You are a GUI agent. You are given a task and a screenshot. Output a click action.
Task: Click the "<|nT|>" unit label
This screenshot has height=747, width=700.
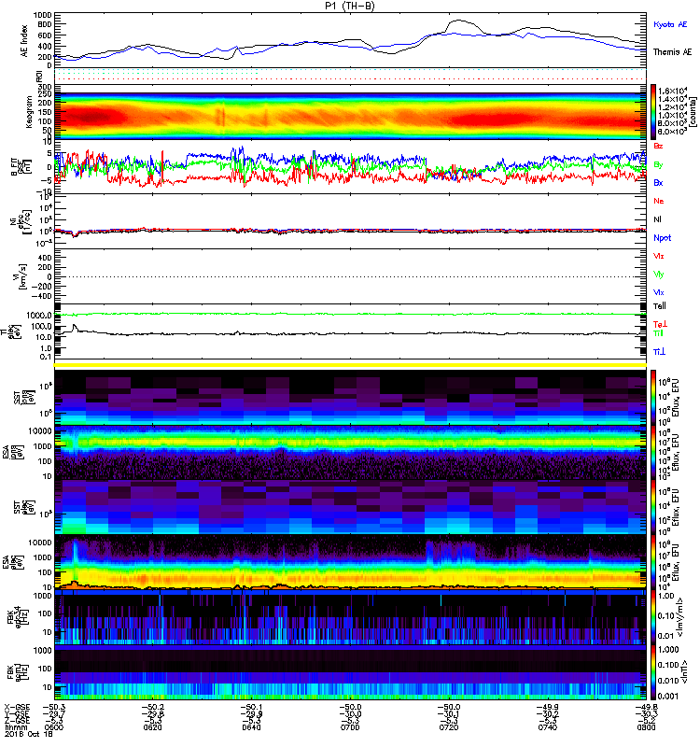point(685,671)
